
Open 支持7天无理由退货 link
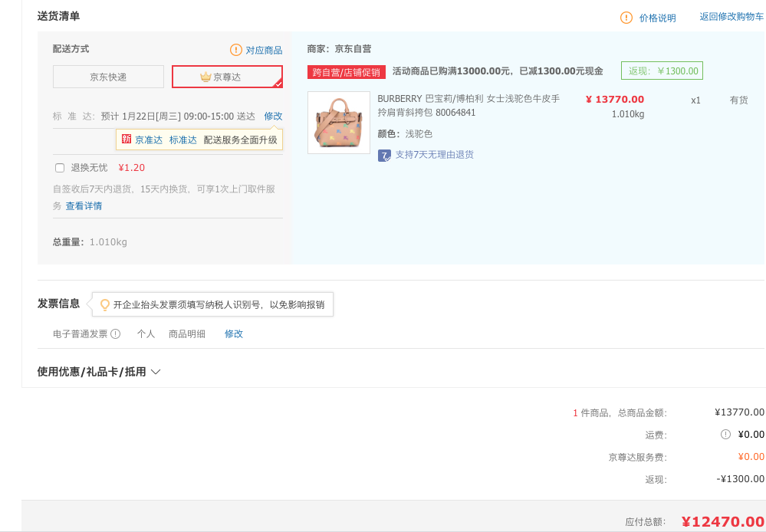pyautogui.click(x=434, y=155)
